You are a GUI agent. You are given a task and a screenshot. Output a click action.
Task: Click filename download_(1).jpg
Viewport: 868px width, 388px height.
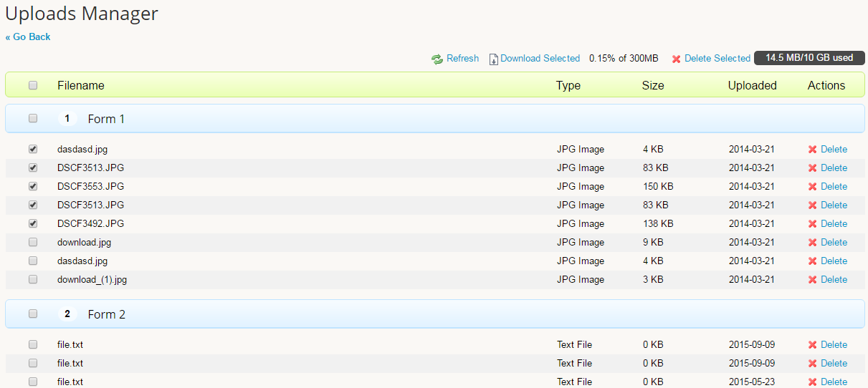point(92,280)
